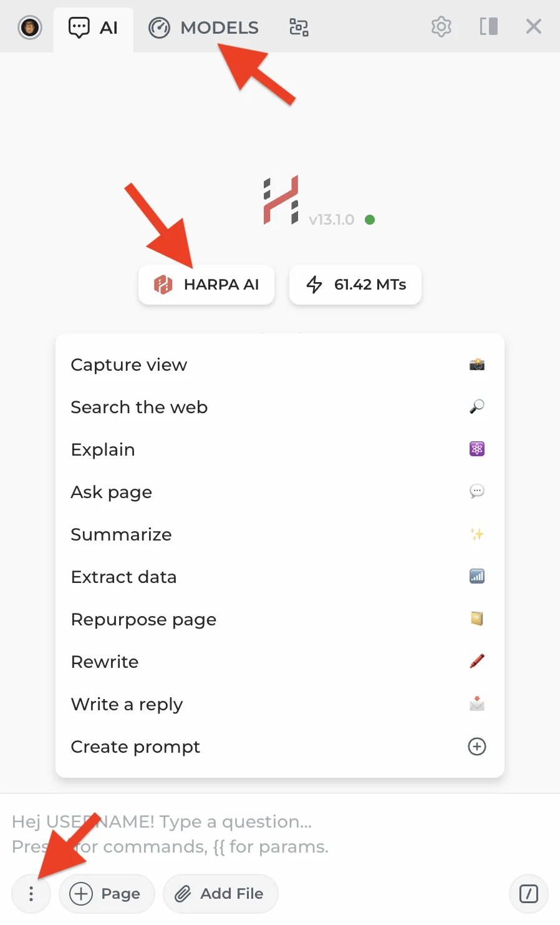Viewport: 560px width, 925px height.
Task: Choose Extract data from the list
Action: [123, 577]
